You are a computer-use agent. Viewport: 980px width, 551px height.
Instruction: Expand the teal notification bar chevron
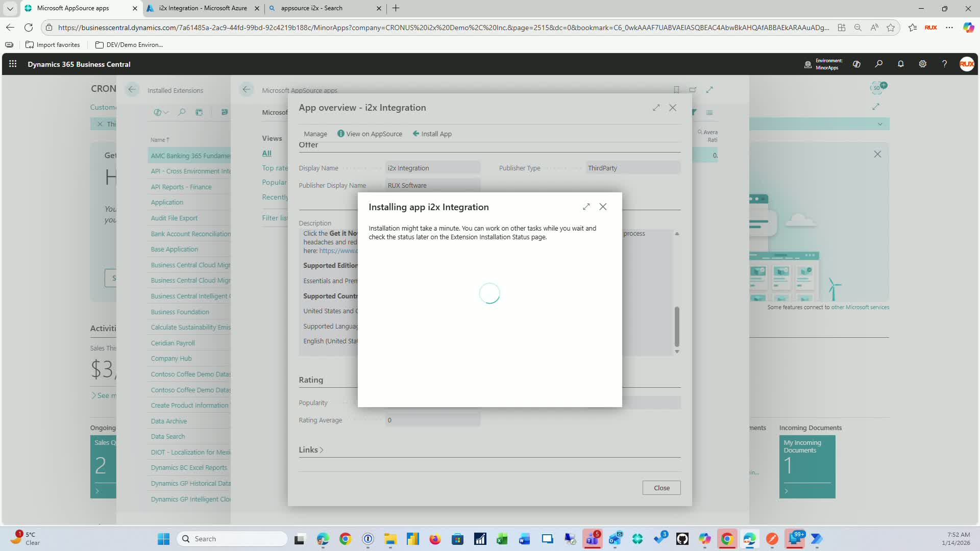879,124
